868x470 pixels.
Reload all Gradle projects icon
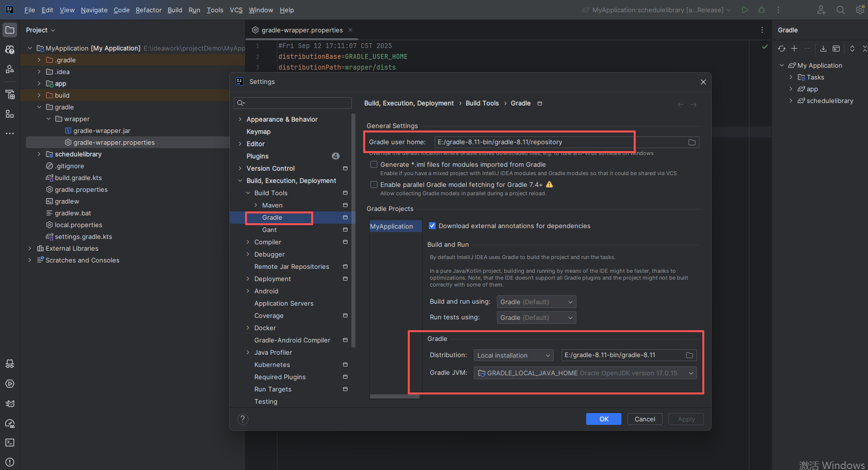click(782, 49)
